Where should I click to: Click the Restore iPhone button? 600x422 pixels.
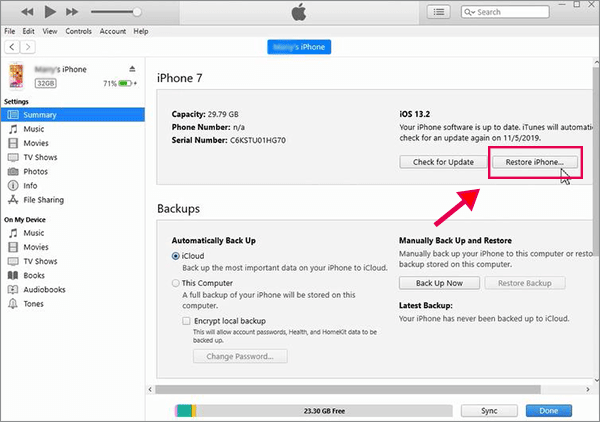pos(535,162)
